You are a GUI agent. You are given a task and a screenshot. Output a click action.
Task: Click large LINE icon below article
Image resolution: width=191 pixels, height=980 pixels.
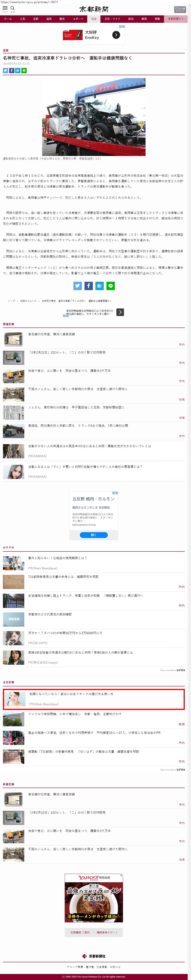click(x=110, y=286)
